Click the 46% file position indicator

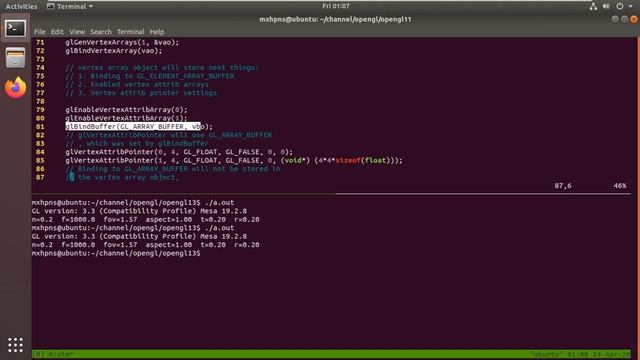coord(620,186)
